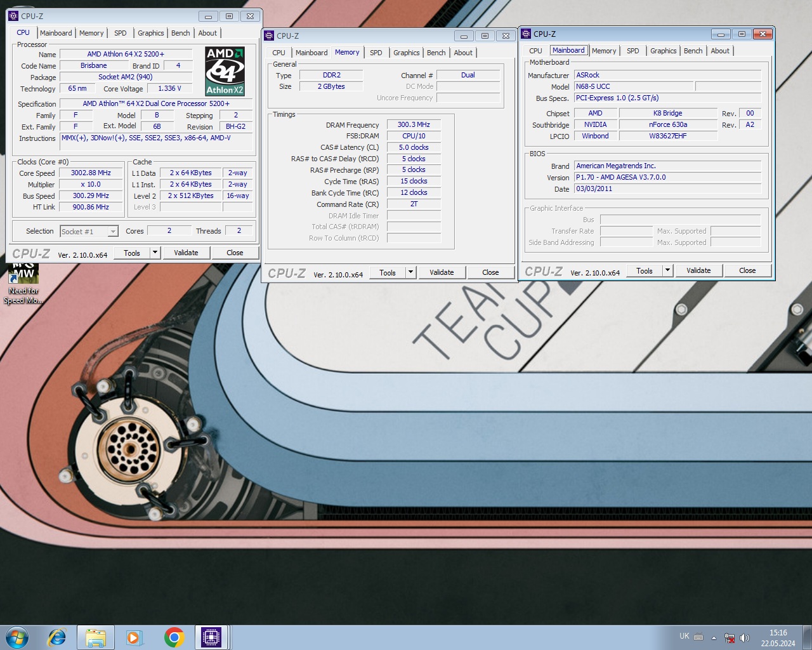Image resolution: width=812 pixels, height=650 pixels.
Task: Open Internet Explorer from the taskbar
Action: click(x=57, y=637)
